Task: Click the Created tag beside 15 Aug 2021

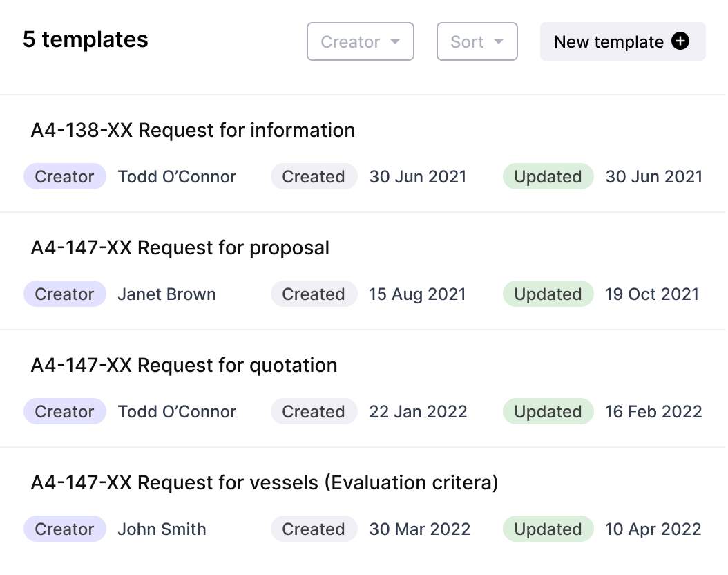Action: pyautogui.click(x=314, y=294)
